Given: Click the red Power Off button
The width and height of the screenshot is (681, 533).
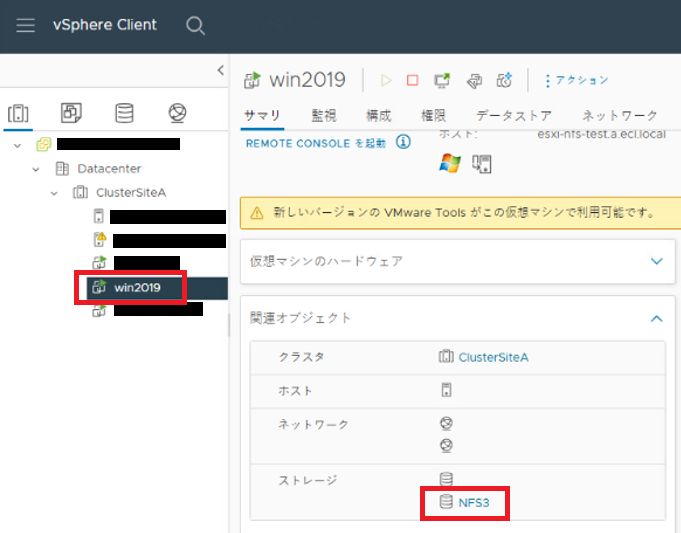Looking at the screenshot, I should (x=414, y=80).
